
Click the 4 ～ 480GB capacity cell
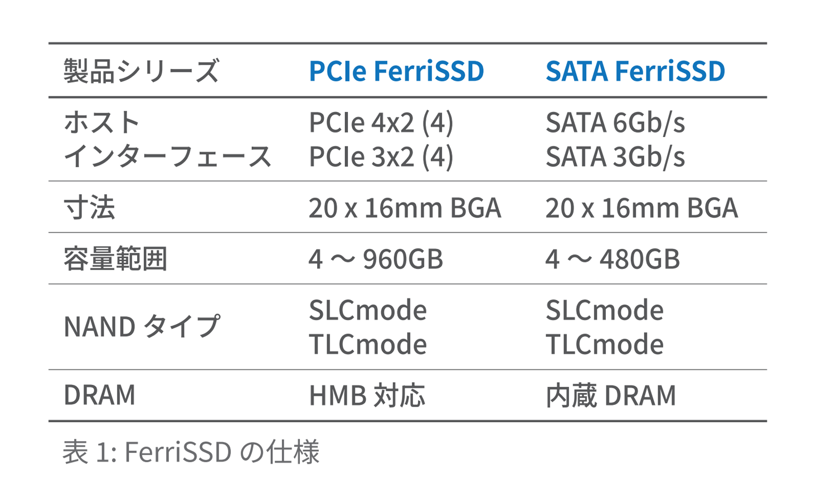pyautogui.click(x=613, y=259)
